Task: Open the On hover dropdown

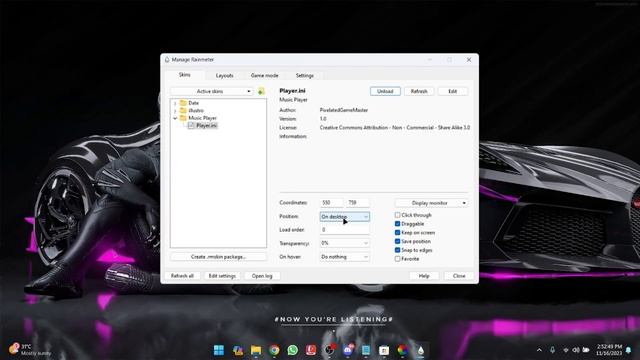Action: [x=344, y=257]
